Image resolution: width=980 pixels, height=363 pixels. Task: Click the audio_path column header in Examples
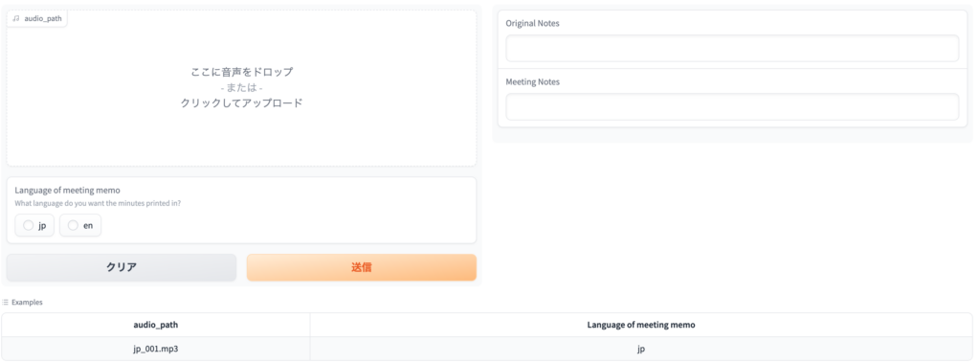(x=156, y=325)
